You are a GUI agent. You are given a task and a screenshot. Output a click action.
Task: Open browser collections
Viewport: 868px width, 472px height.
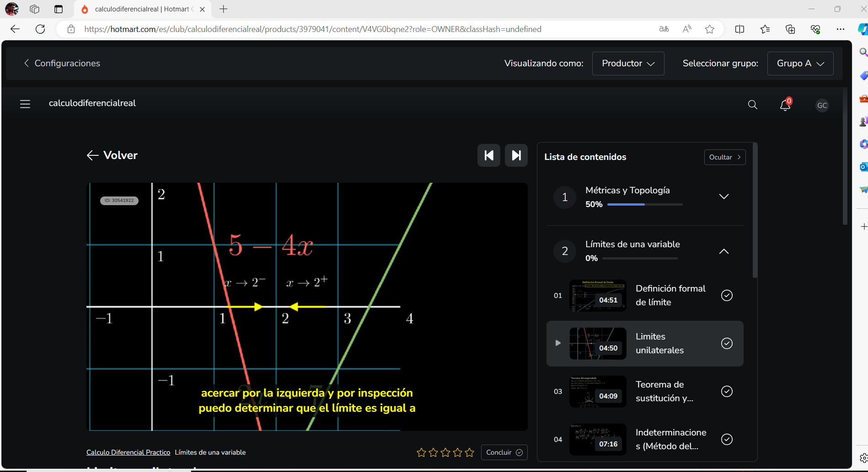pos(790,29)
